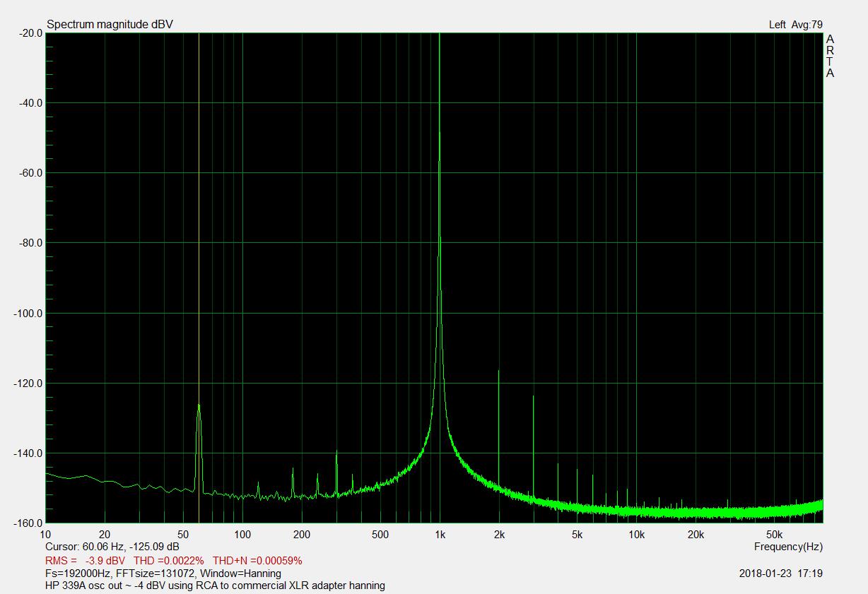Click the -20.0 y-axis label

29,32
